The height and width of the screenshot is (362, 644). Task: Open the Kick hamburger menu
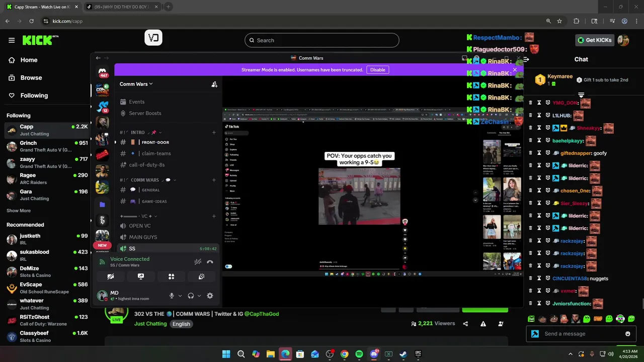tap(12, 40)
